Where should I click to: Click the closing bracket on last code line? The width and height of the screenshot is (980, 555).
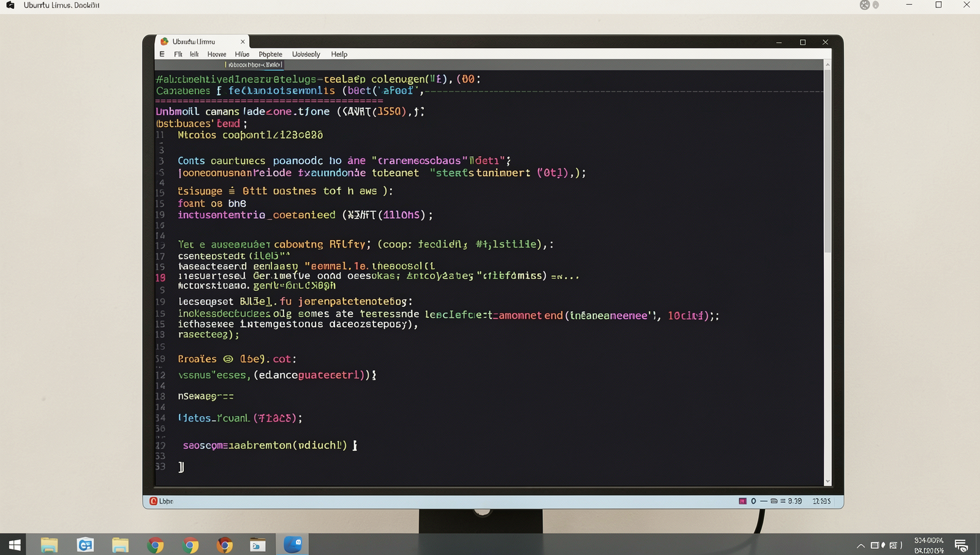pos(181,467)
